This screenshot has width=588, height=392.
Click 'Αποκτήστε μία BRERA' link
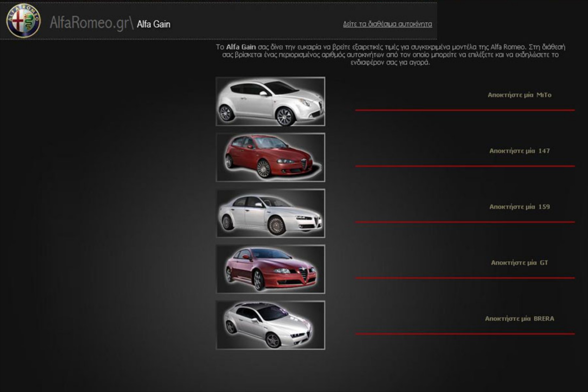tap(519, 318)
